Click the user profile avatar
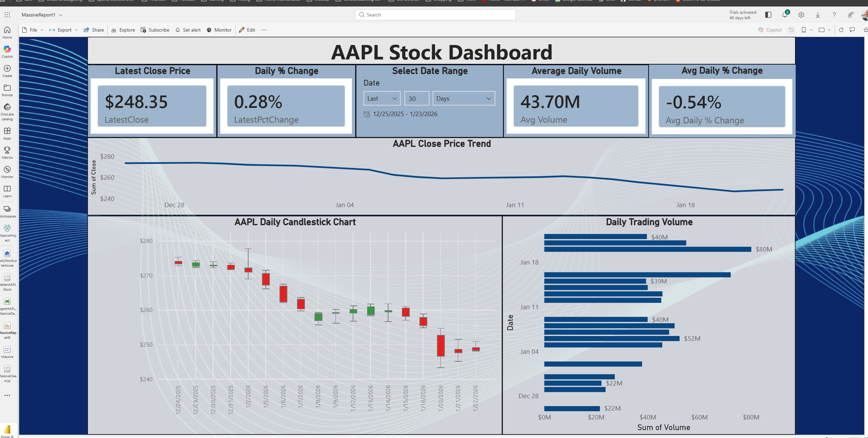 (x=865, y=15)
